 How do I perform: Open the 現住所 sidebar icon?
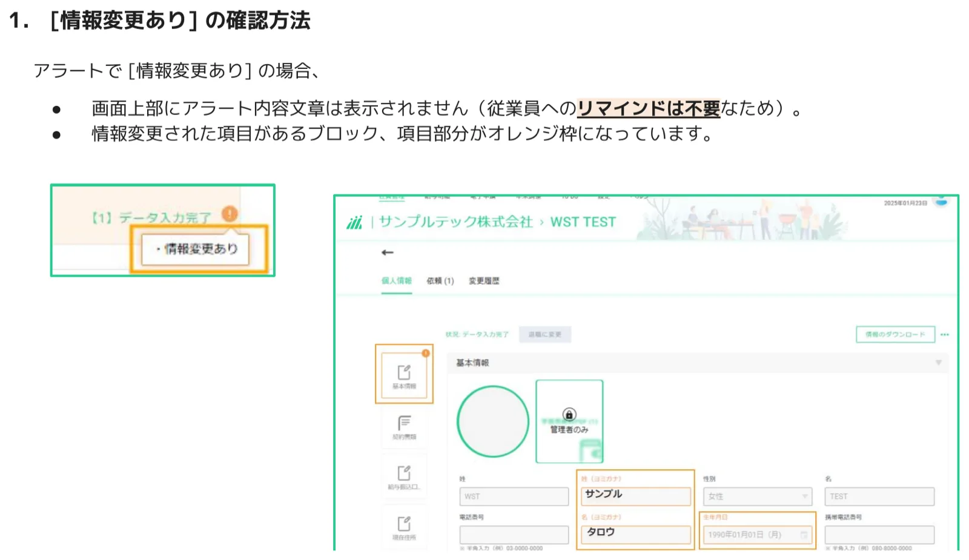click(404, 527)
